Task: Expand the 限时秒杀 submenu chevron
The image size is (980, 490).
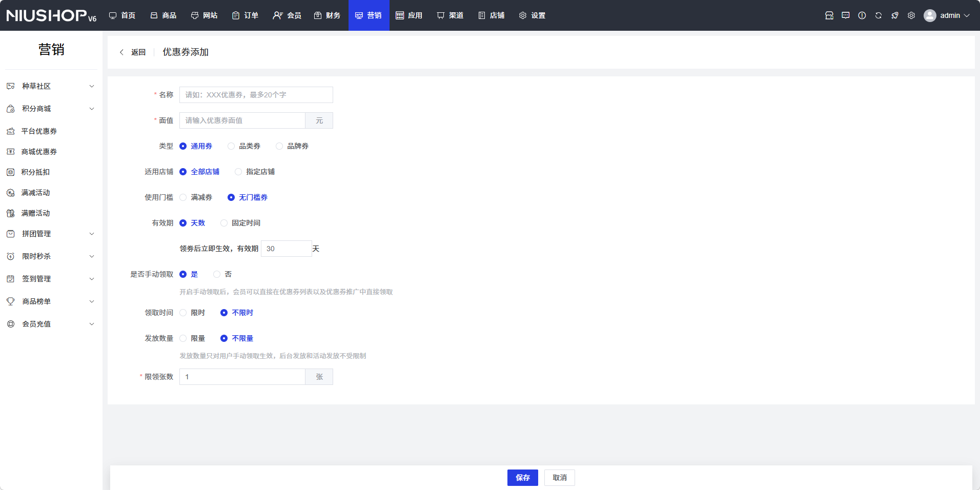Action: click(92, 256)
